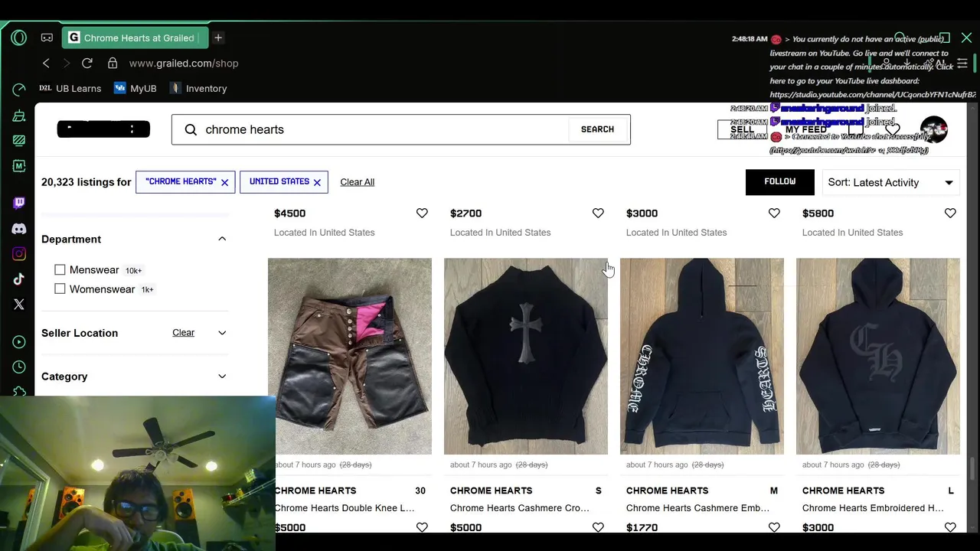Open "Chrome Hearts Cashmere Cro..." listing title
Image resolution: width=980 pixels, height=551 pixels.
click(520, 508)
